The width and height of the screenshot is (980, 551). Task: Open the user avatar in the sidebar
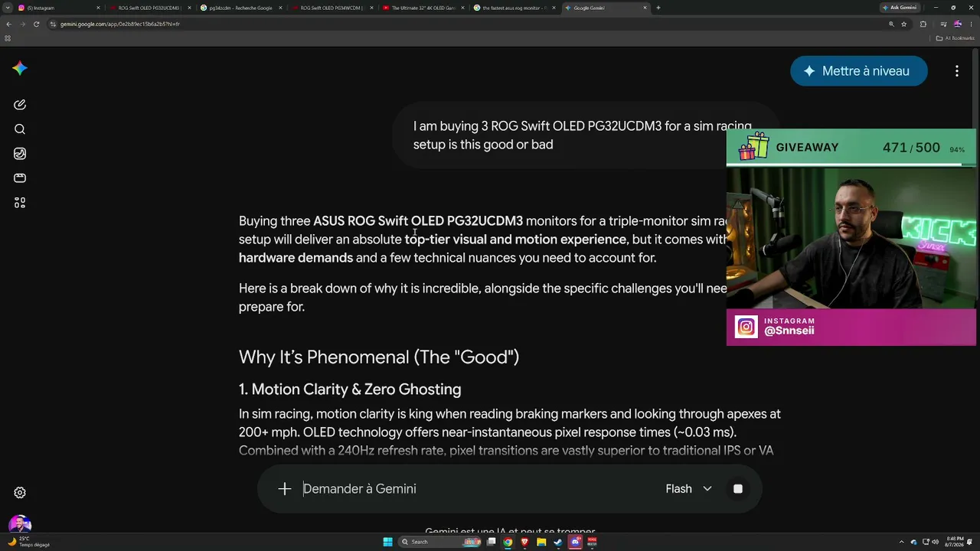tap(20, 523)
